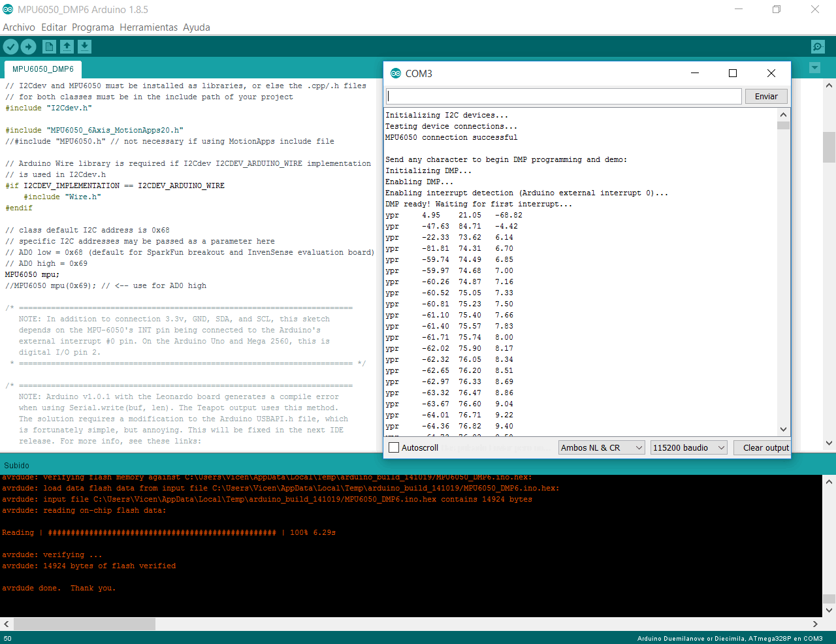Create a new sketch with New icon
The width and height of the screenshot is (836, 644).
point(49,46)
